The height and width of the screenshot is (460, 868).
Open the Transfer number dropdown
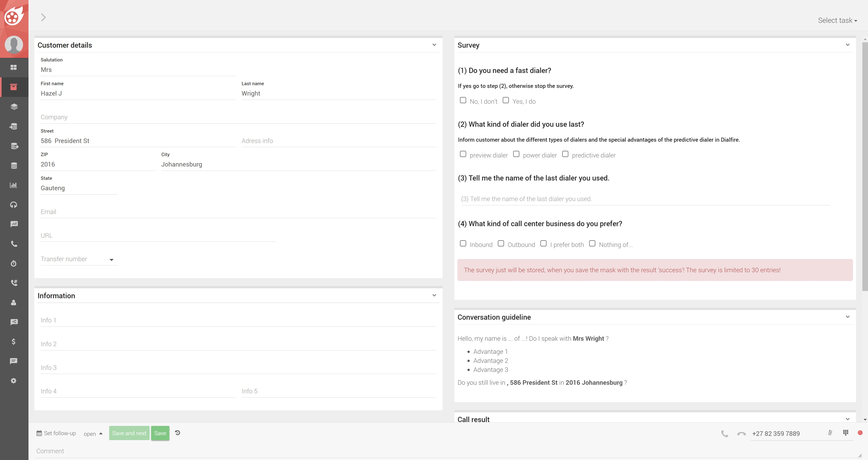pos(79,259)
